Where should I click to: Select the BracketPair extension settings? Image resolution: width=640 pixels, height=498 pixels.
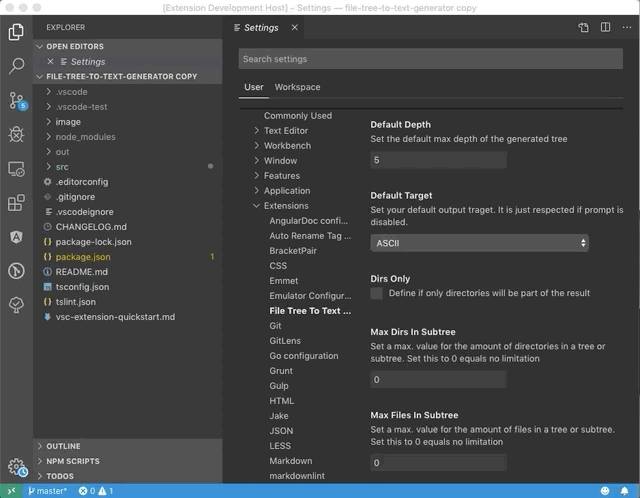(293, 251)
